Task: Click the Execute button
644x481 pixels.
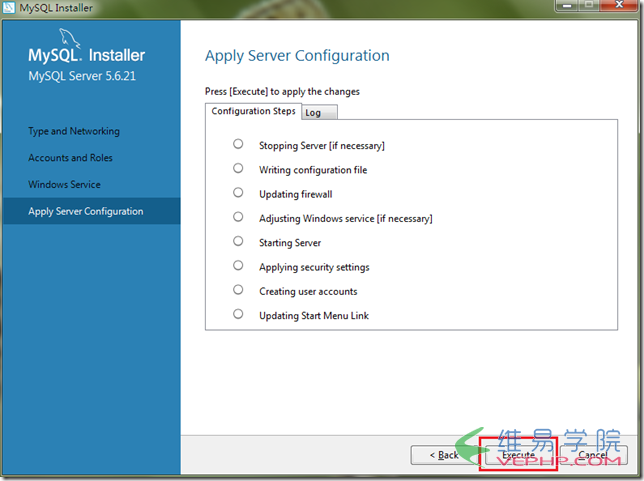Action: (518, 455)
